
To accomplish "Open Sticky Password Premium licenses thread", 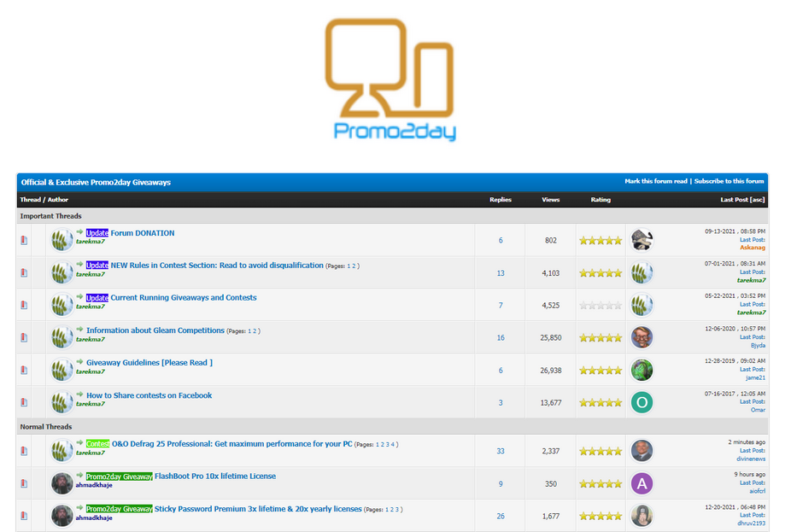I will 258,508.
